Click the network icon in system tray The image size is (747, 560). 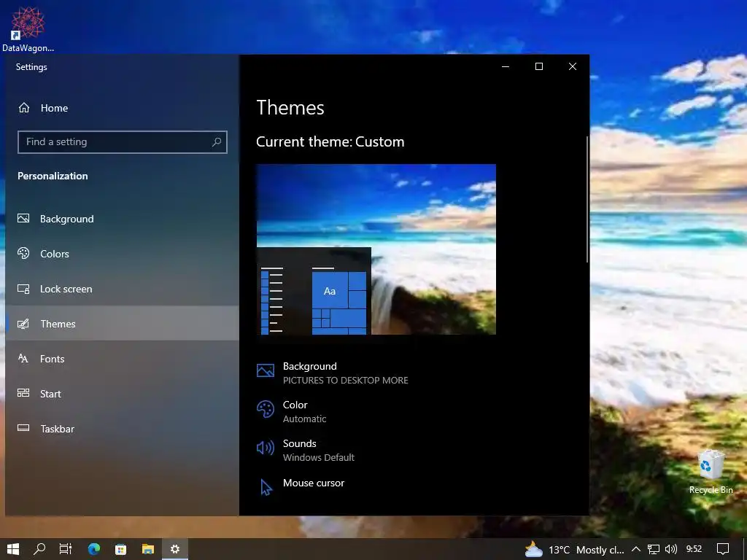tap(654, 550)
